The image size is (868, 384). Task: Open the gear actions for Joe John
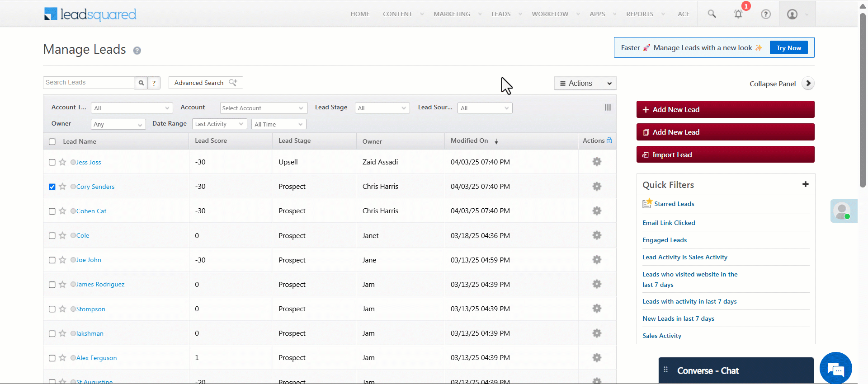click(x=597, y=260)
